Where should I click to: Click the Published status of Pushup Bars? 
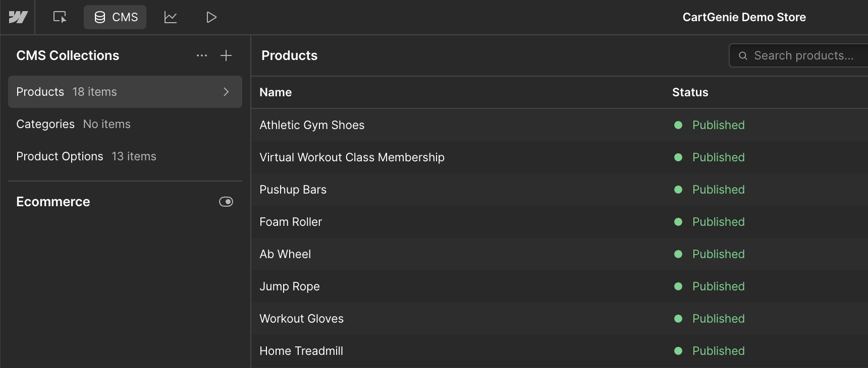pyautogui.click(x=719, y=190)
